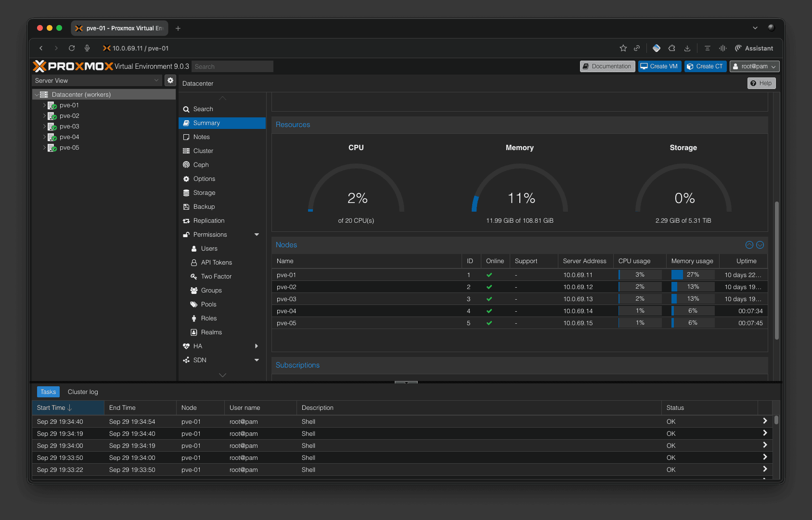Reload the page with refresh icon
This screenshot has width=812, height=520.
(72, 48)
